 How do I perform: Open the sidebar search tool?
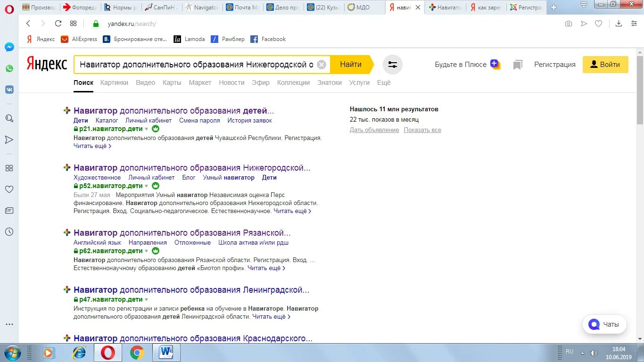(x=9, y=118)
